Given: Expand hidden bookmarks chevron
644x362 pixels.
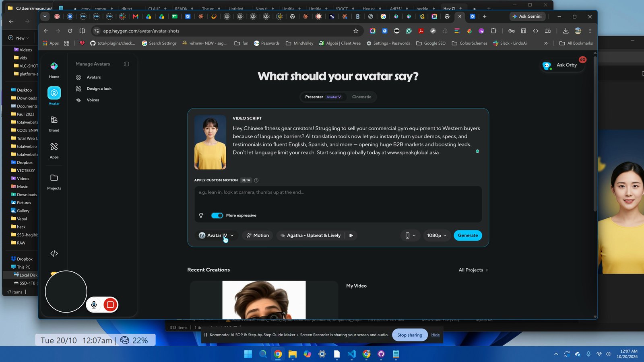Looking at the screenshot, I should click(x=546, y=43).
